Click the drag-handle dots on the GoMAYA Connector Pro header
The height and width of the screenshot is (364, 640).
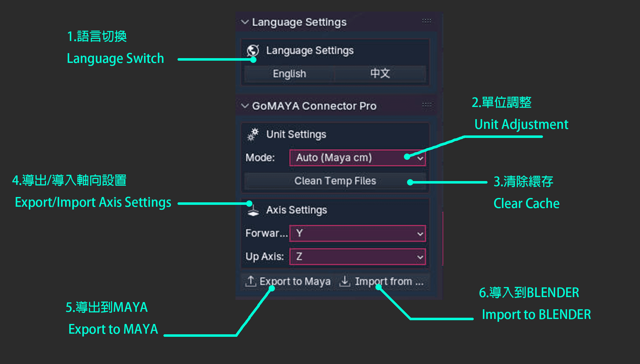426,105
